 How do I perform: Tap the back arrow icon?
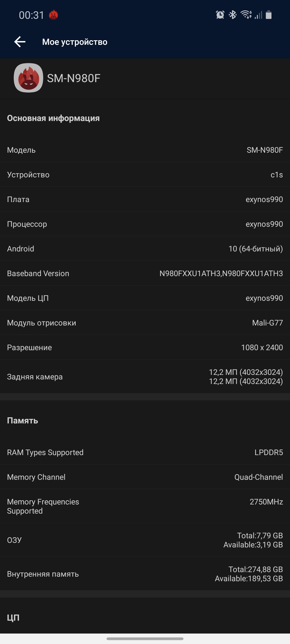[x=20, y=42]
